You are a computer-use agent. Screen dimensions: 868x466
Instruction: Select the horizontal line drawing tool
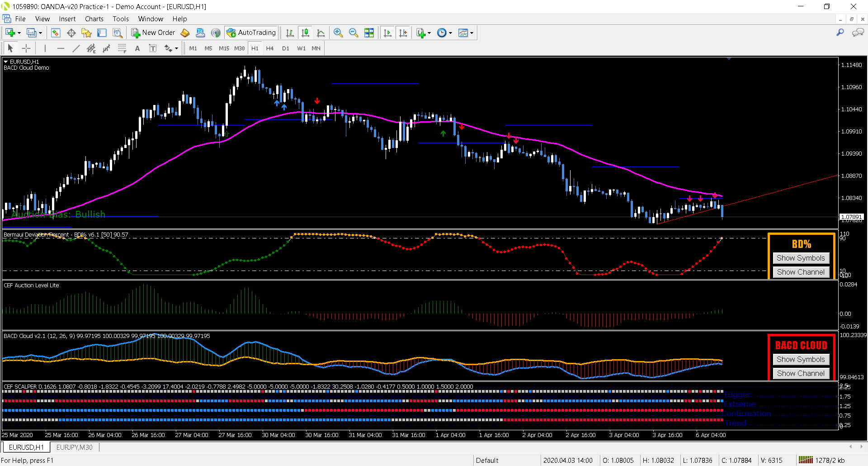(x=61, y=48)
